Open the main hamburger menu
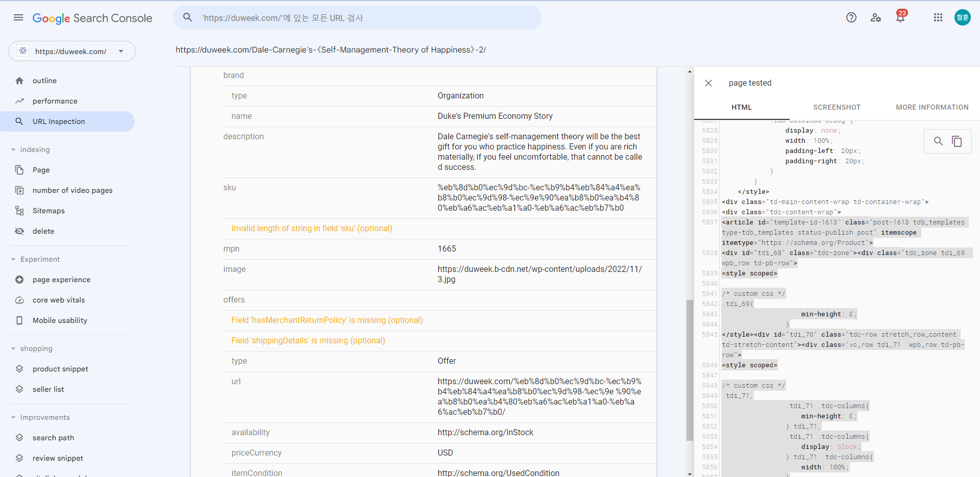The width and height of the screenshot is (980, 477). 18,18
